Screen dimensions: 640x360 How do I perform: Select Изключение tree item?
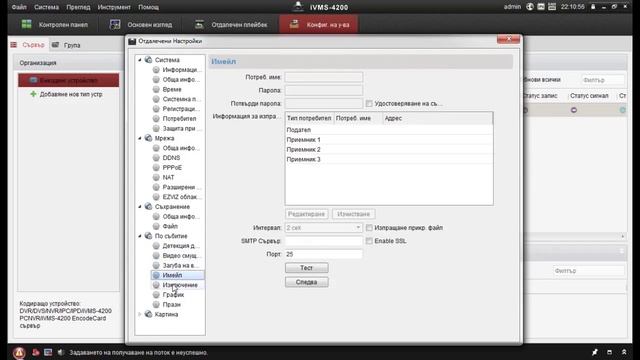(180, 285)
